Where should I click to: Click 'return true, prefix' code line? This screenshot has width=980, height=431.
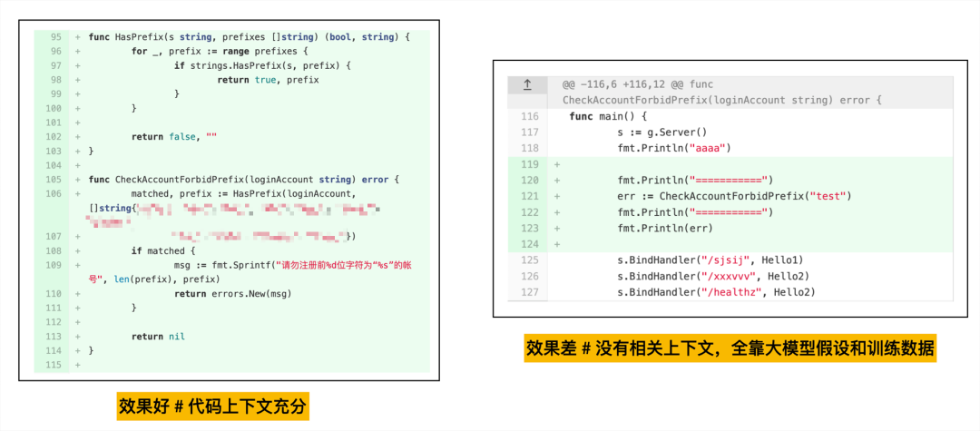pyautogui.click(x=268, y=80)
